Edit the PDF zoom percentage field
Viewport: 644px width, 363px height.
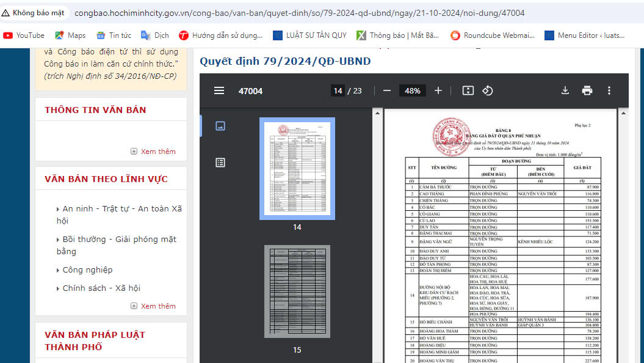point(412,90)
